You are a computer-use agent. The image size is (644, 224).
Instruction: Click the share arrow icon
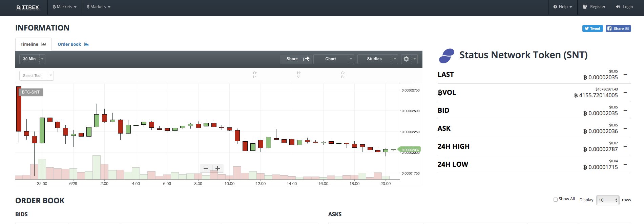[306, 59]
